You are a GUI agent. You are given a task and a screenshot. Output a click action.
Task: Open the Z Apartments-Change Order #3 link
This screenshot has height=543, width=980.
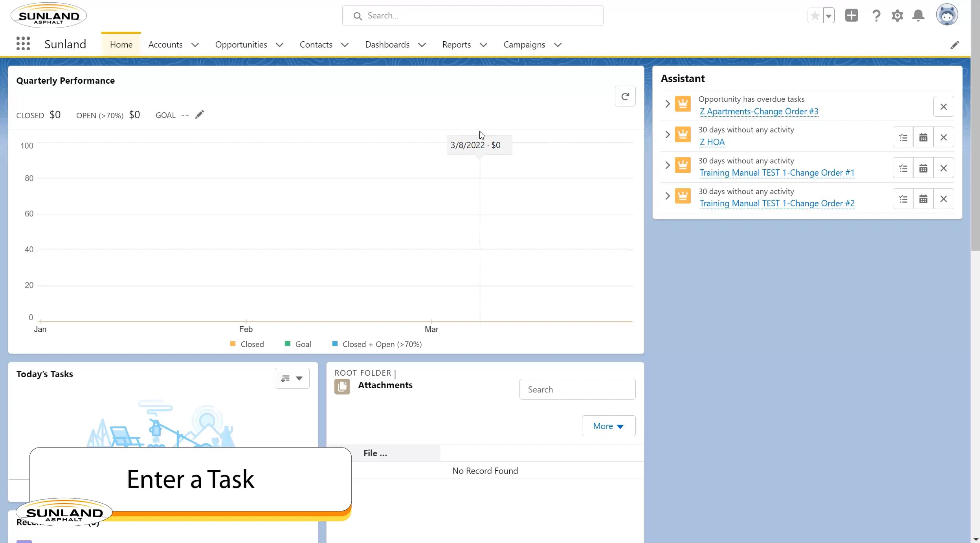pyautogui.click(x=759, y=112)
